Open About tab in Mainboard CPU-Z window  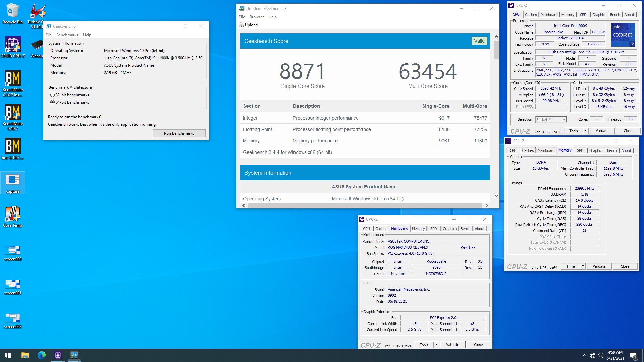(480, 229)
